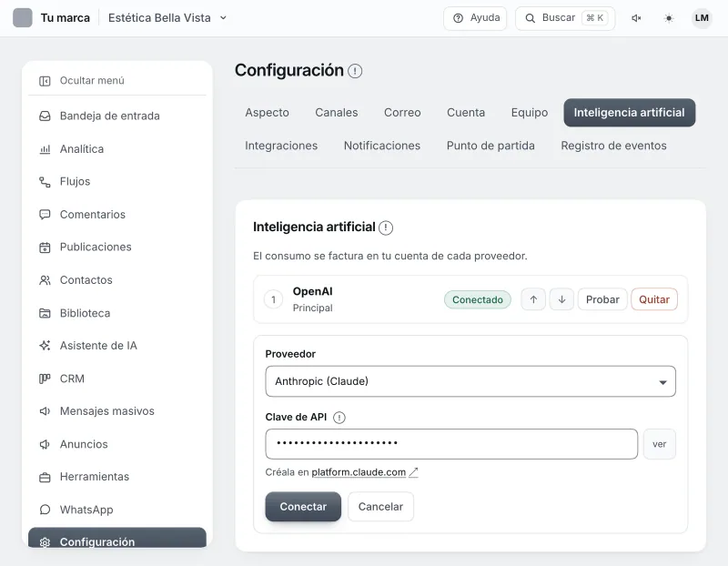
Task: Click the number 1 priority circle
Action: (274, 300)
